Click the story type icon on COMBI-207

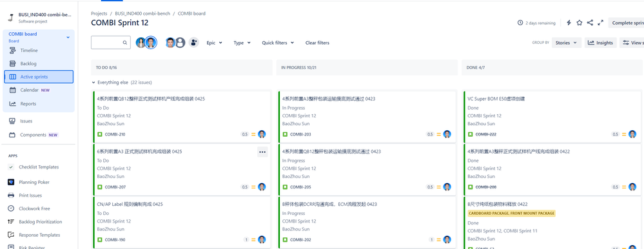pyautogui.click(x=99, y=187)
